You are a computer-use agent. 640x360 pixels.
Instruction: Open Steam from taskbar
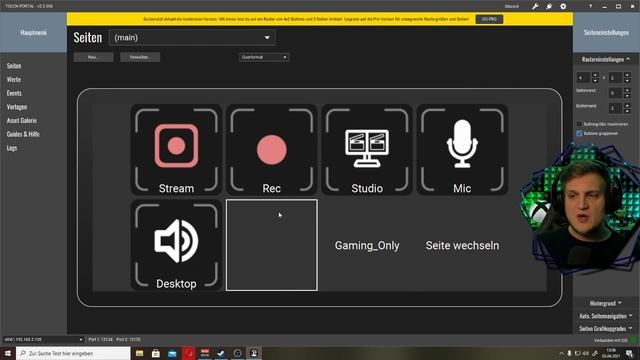point(221,353)
